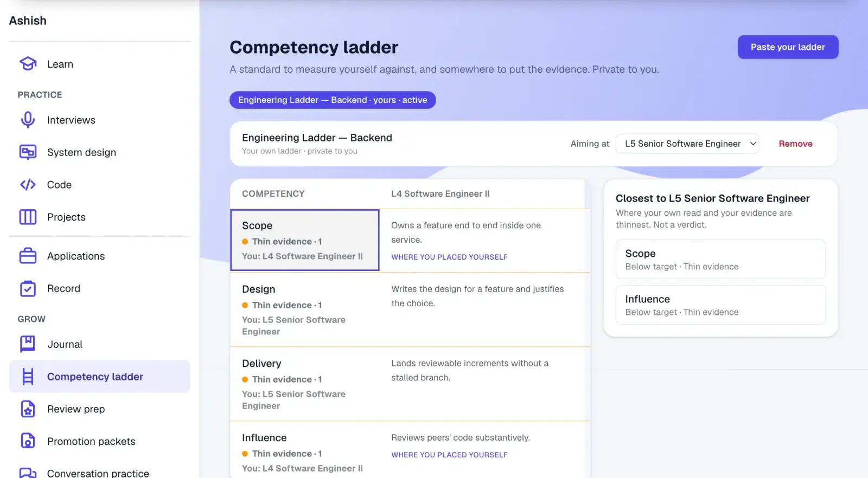Open Projects via the columns icon
868x478 pixels.
tap(28, 217)
